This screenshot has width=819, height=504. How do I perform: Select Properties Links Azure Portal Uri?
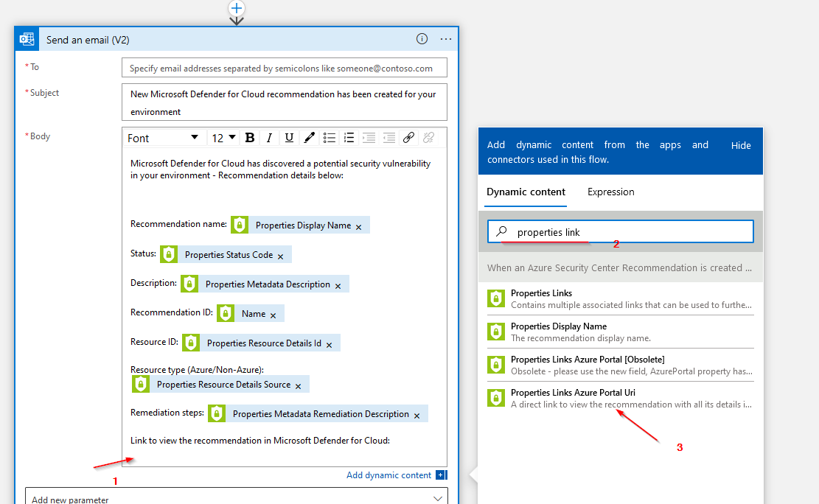click(x=621, y=398)
